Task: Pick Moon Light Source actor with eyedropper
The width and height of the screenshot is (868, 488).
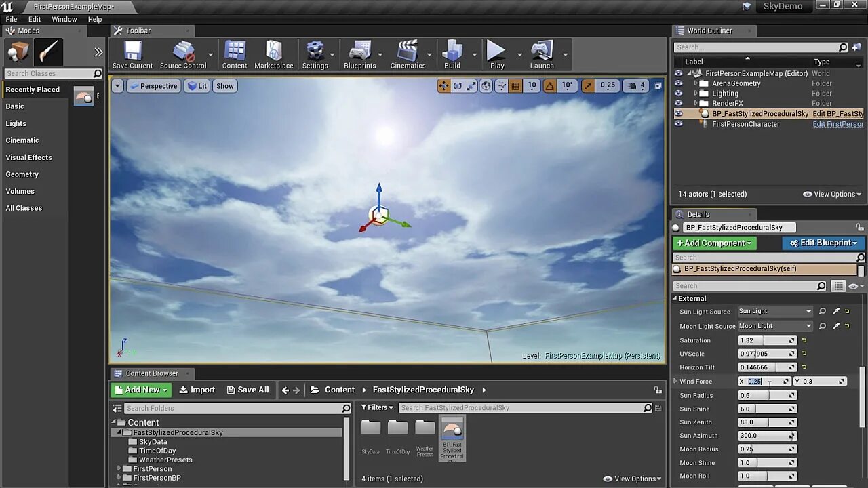Action: click(x=836, y=326)
